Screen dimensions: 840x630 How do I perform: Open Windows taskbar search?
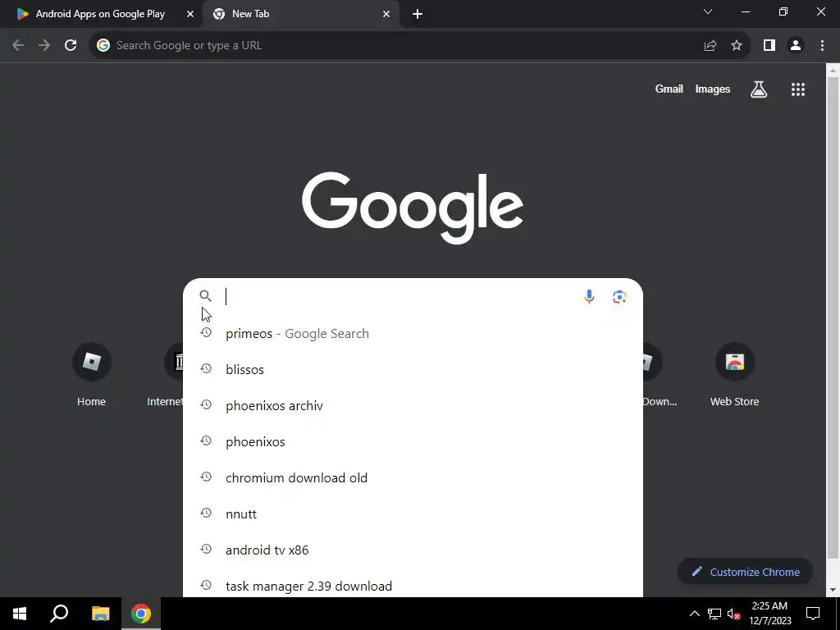59,614
